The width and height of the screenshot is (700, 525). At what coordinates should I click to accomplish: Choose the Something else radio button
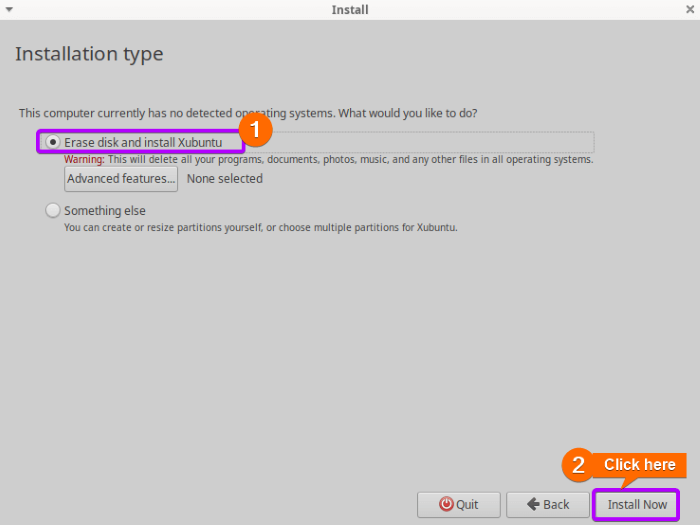click(53, 210)
